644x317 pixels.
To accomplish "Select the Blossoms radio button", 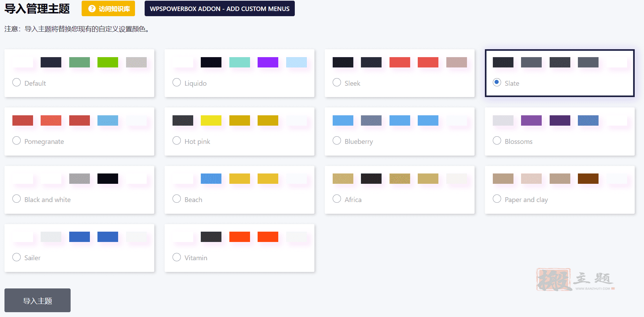I will pyautogui.click(x=497, y=141).
